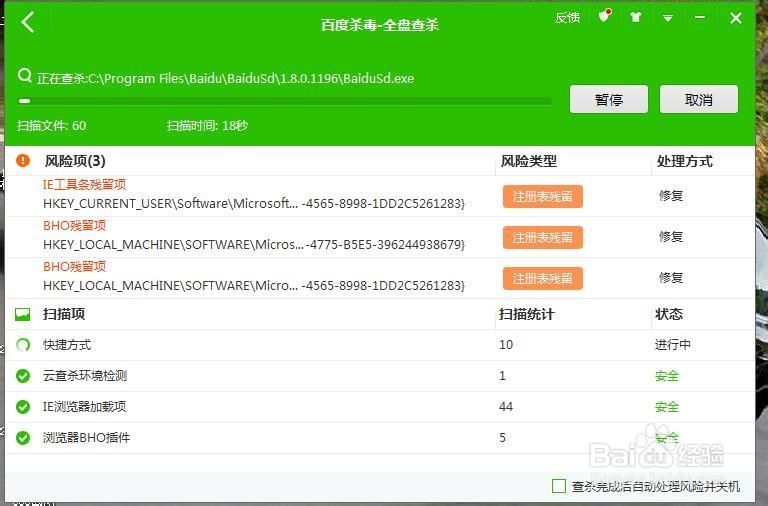Screen dimensions: 768x506
Task: Click the 百度杀毒-全盘查杀 window title
Action: coord(380,24)
